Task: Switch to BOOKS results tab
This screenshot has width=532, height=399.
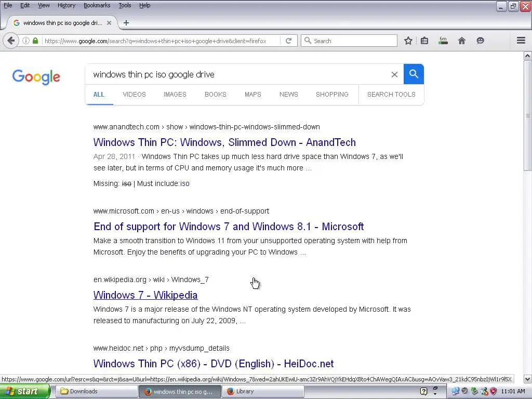Action: point(216,95)
